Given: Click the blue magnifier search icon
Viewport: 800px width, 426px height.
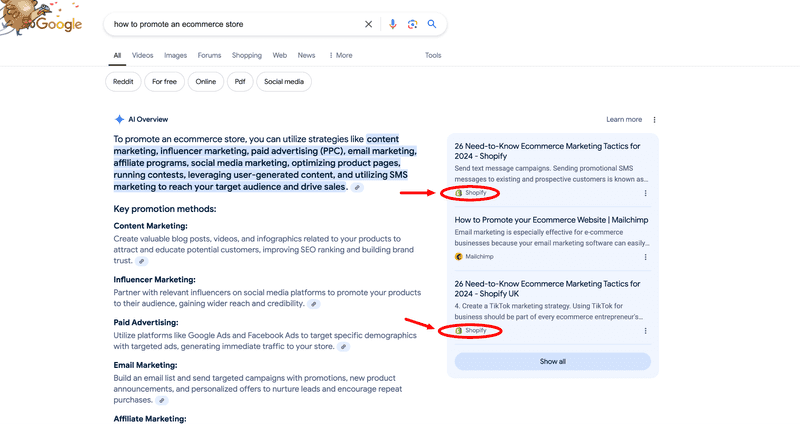Looking at the screenshot, I should click(432, 24).
